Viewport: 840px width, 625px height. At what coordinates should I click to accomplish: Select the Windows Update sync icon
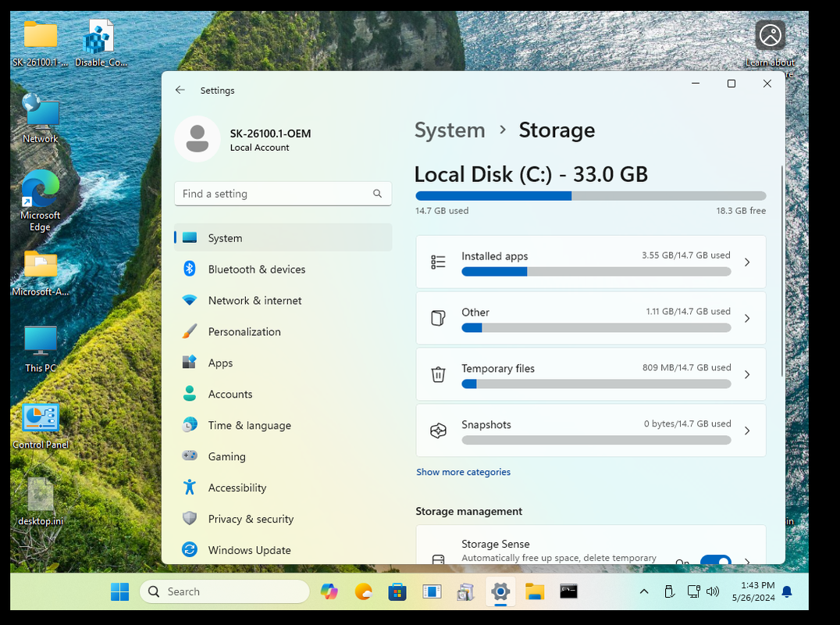[x=190, y=549]
